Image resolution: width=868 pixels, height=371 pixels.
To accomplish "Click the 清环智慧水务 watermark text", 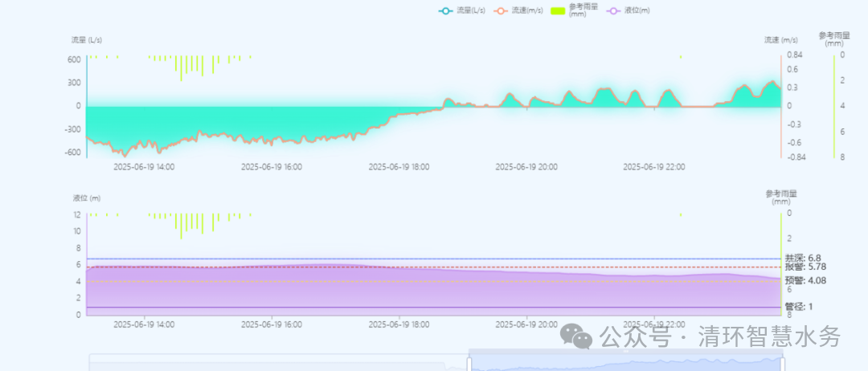I will pos(769,336).
